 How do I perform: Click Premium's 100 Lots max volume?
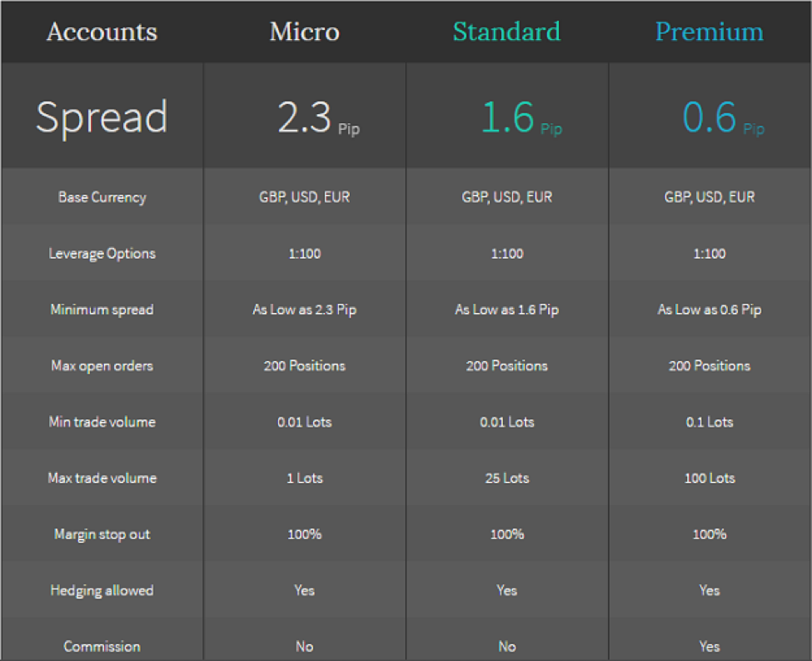click(x=710, y=479)
